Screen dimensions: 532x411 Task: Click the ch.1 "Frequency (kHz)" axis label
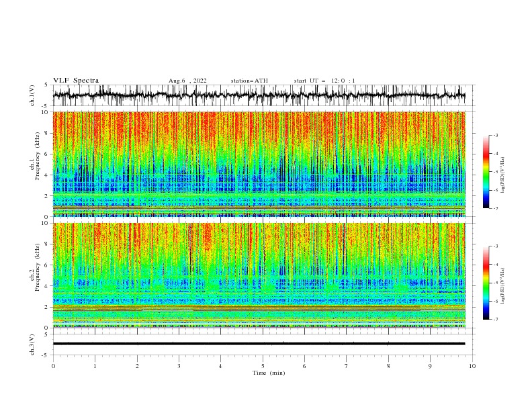(x=37, y=156)
